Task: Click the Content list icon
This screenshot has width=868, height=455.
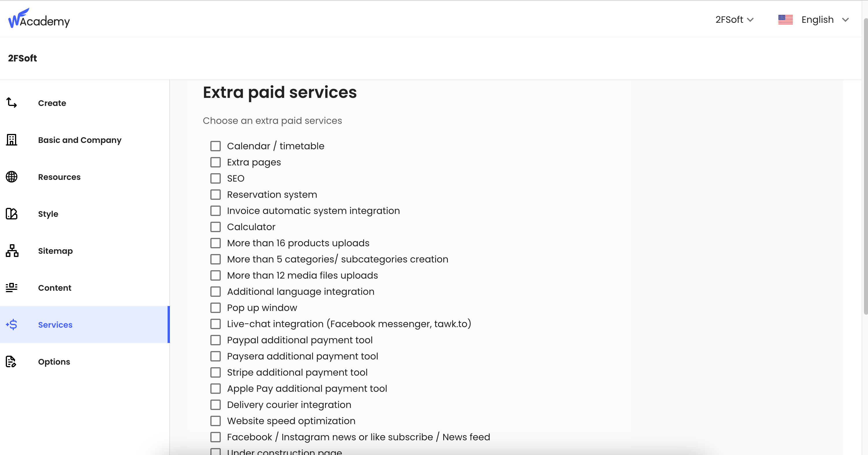Action: click(12, 288)
